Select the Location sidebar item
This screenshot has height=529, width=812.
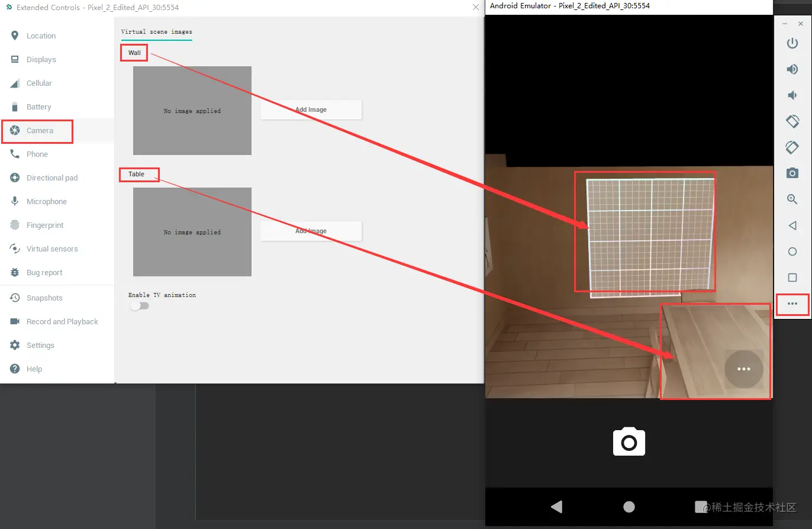tap(40, 36)
